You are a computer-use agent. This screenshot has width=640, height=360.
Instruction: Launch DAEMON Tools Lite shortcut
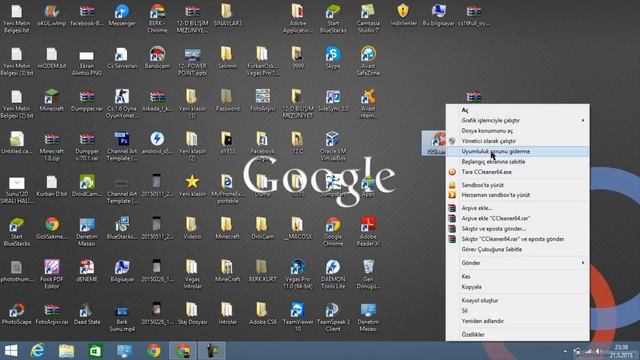[x=333, y=274]
